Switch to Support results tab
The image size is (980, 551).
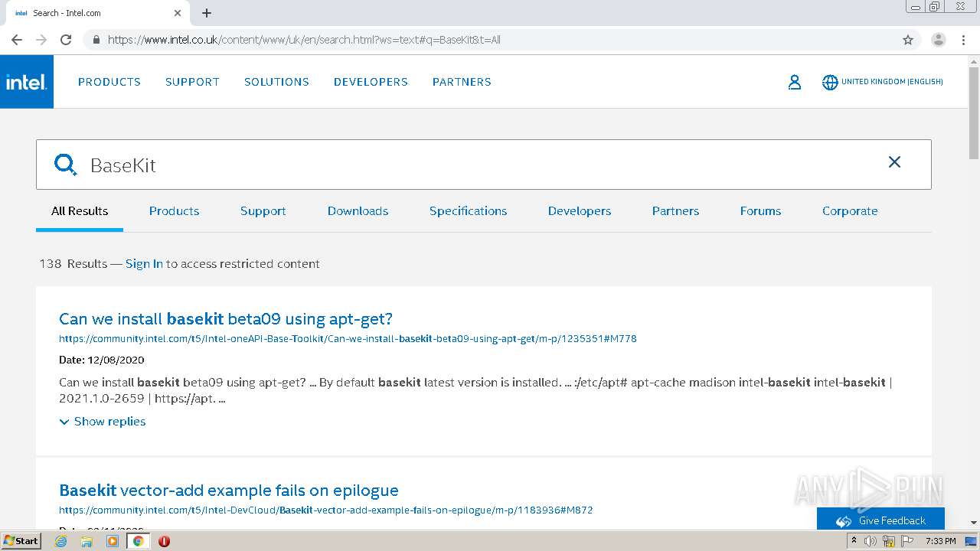click(x=263, y=211)
